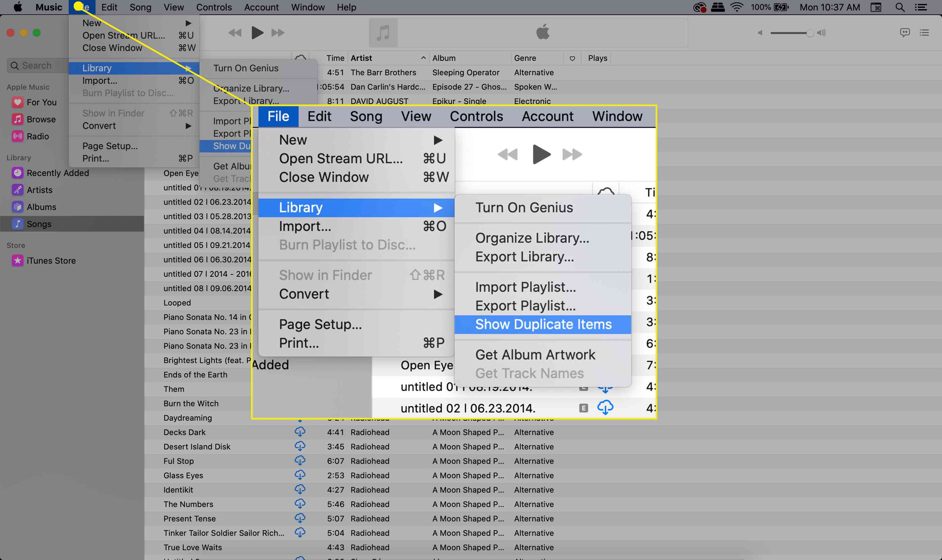This screenshot has width=942, height=560.
Task: Download Identikit via its cloud icon
Action: tap(300, 489)
